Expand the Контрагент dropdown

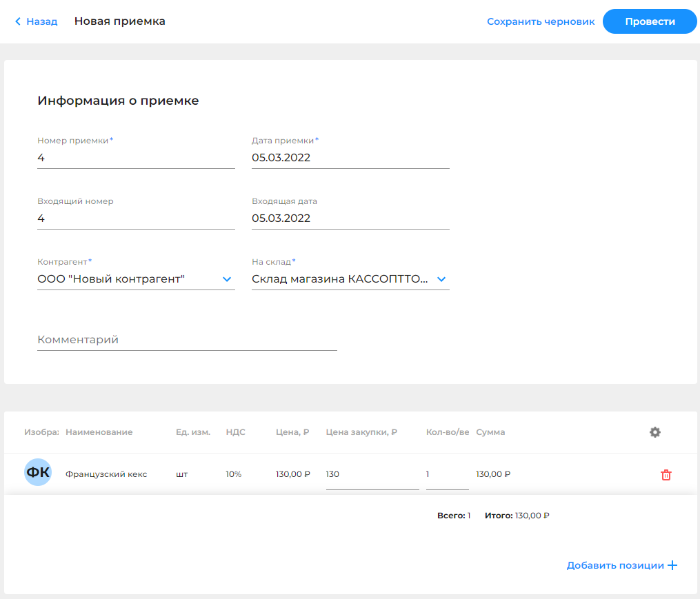pos(226,279)
